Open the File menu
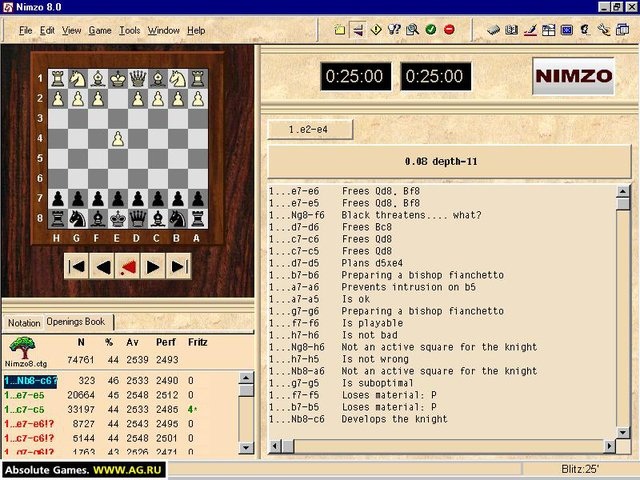 pyautogui.click(x=25, y=30)
